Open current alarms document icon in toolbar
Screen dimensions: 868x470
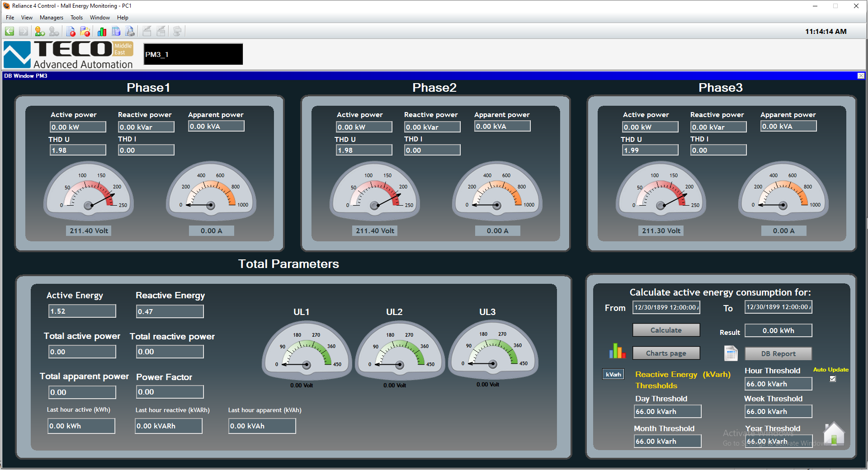tap(71, 31)
